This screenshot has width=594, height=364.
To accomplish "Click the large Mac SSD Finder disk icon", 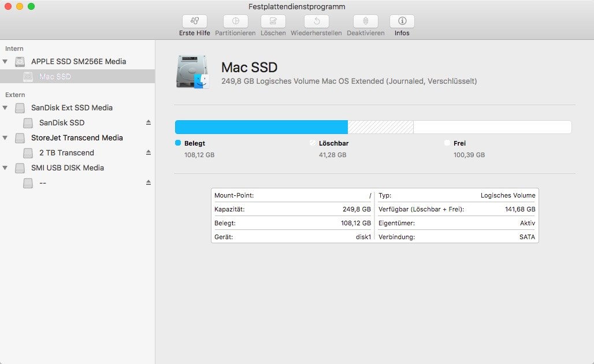I will 192,72.
